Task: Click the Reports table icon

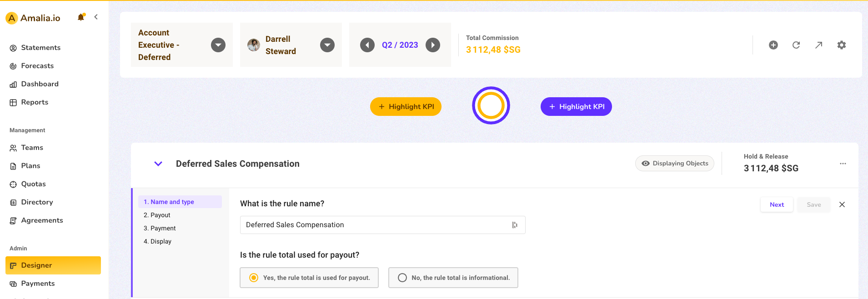Action: point(13,103)
